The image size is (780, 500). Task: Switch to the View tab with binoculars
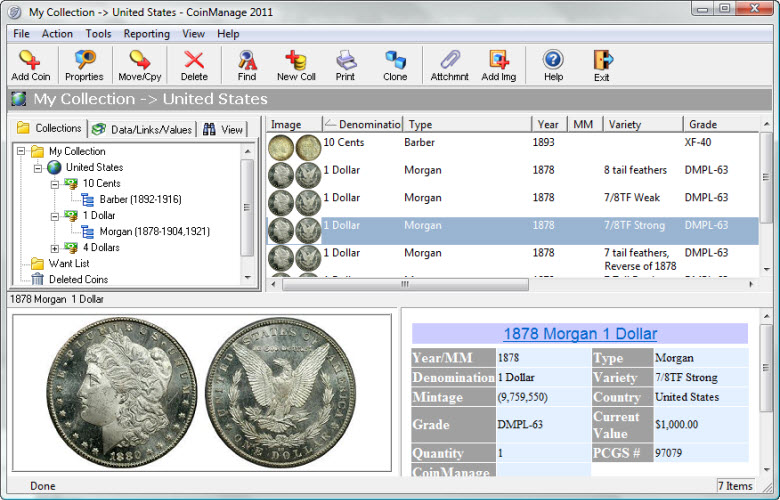(223, 129)
